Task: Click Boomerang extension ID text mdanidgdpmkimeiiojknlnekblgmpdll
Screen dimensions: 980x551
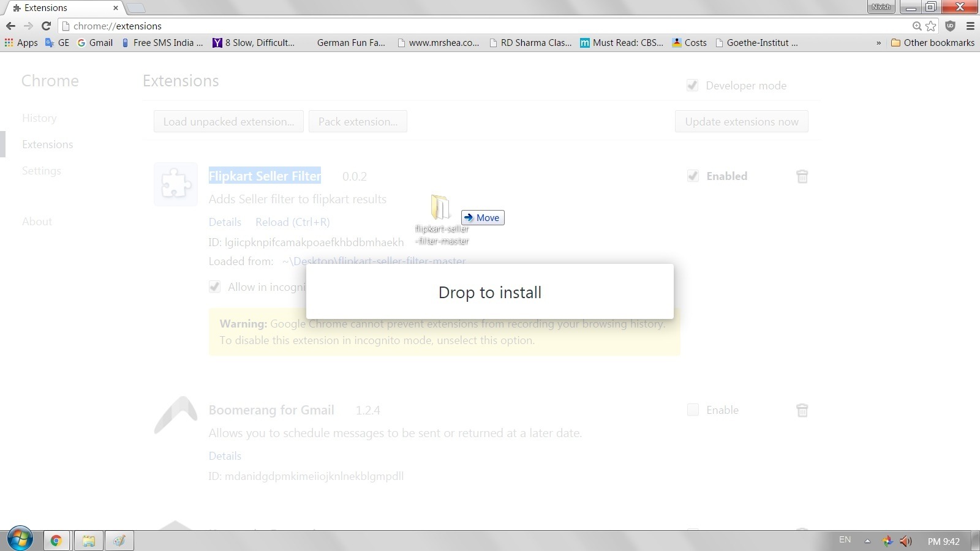Action: coord(314,476)
